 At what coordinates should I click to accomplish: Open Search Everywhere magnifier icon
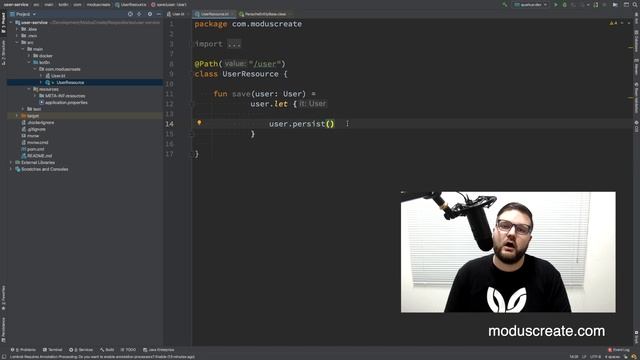tap(635, 5)
